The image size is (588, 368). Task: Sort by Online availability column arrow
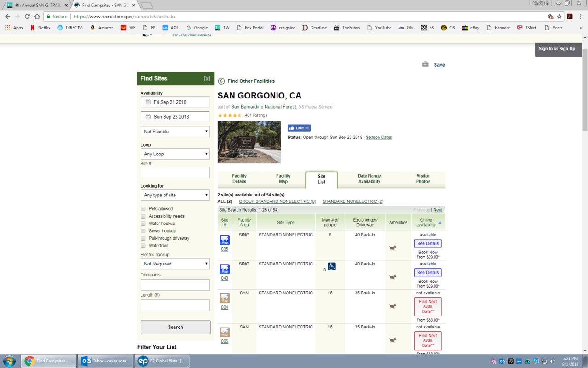point(440,223)
